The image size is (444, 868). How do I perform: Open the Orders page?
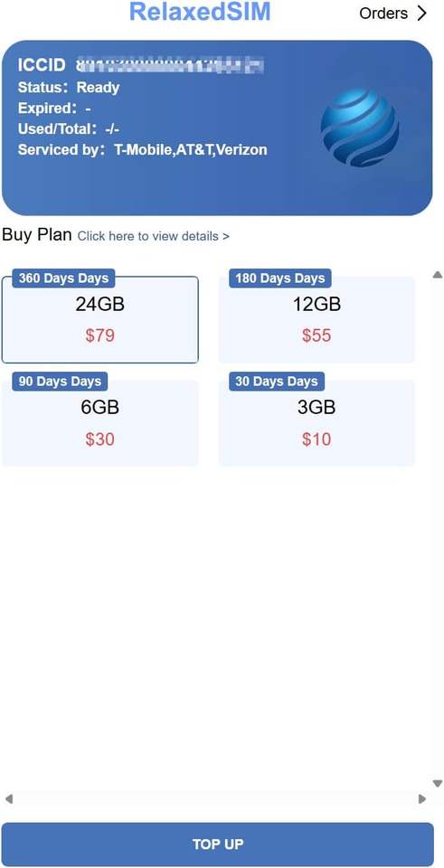point(383,14)
